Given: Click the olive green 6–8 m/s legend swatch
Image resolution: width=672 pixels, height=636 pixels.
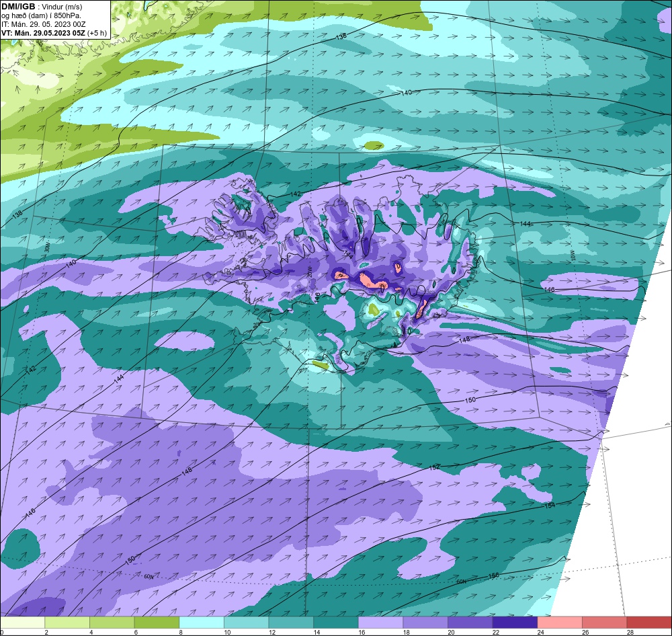Looking at the screenshot, I should click(x=157, y=623).
